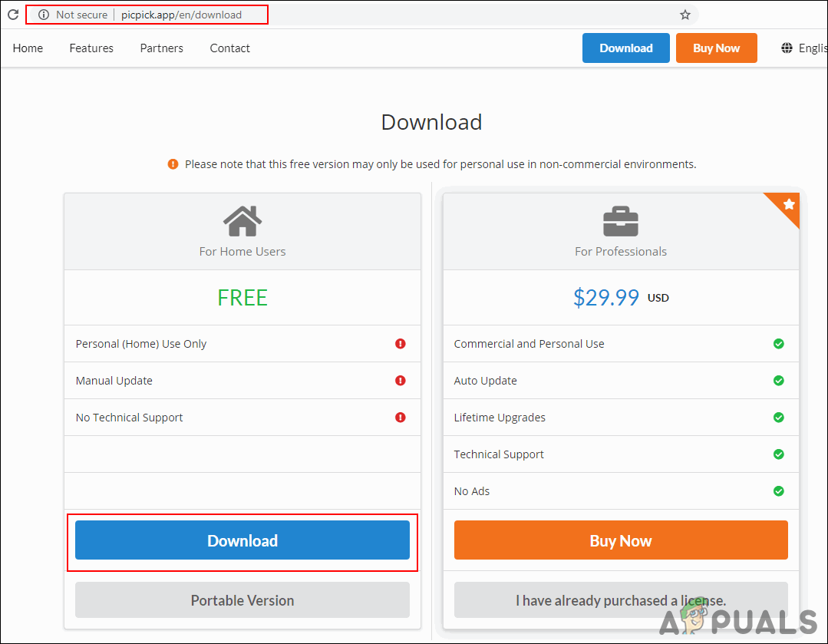The image size is (828, 644).
Task: Click the USD currency label
Action: [658, 298]
